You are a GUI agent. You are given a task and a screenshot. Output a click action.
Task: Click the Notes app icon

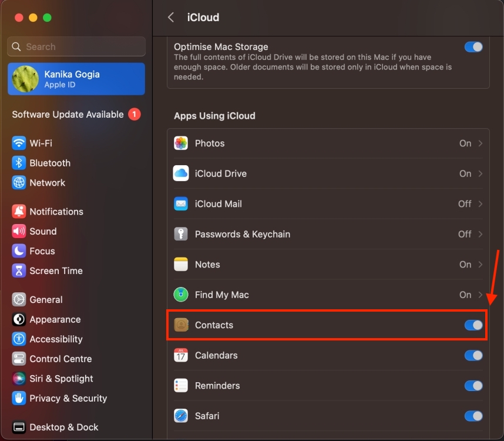coord(181,265)
